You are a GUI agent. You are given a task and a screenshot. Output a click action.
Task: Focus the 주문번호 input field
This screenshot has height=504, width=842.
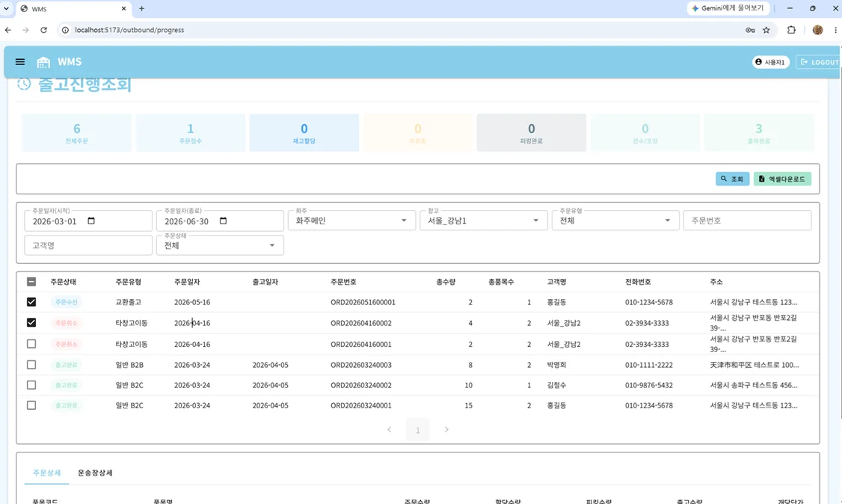click(747, 221)
